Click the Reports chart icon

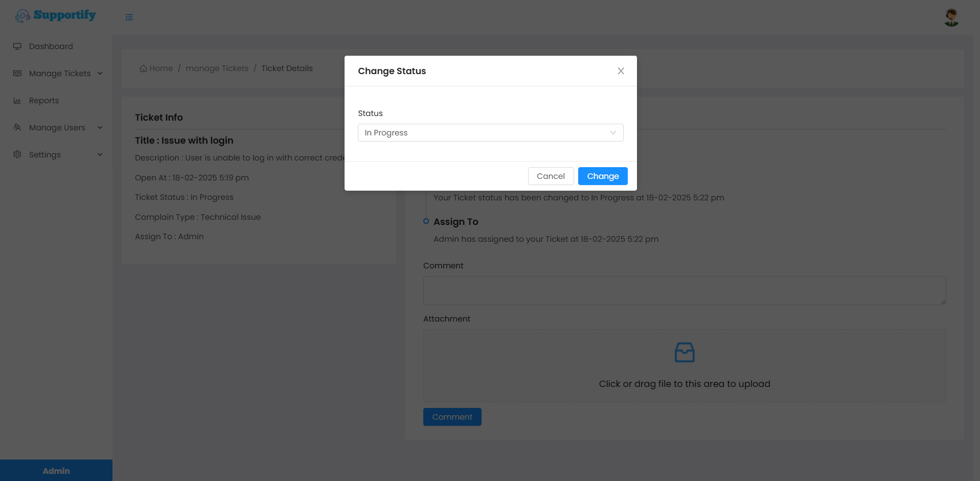17,101
